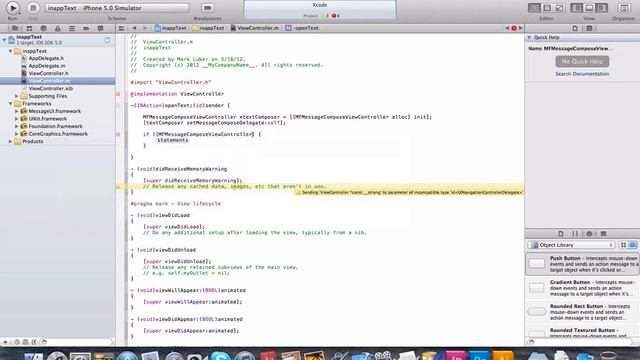Show the File Template library
The width and height of the screenshot is (640, 360).
coord(561,233)
